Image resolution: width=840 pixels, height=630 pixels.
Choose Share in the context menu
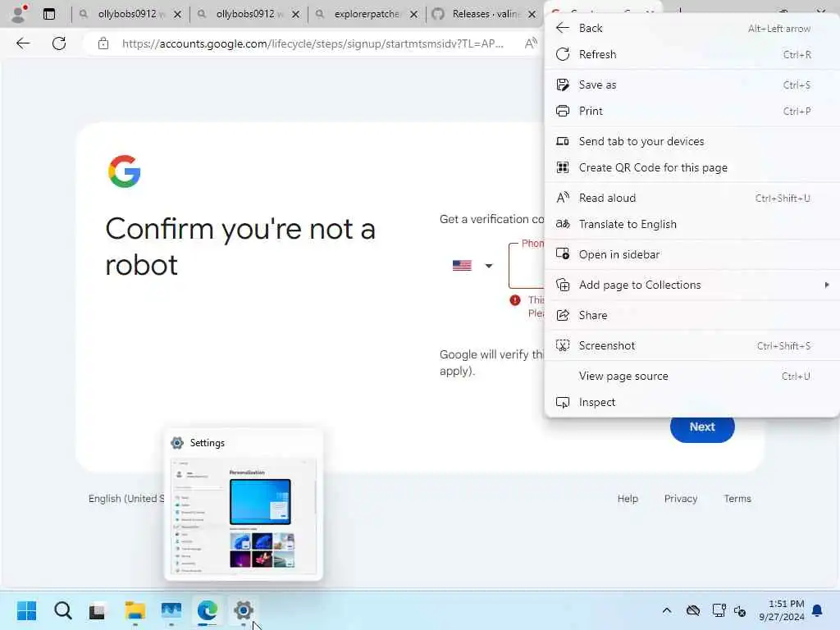692,315
